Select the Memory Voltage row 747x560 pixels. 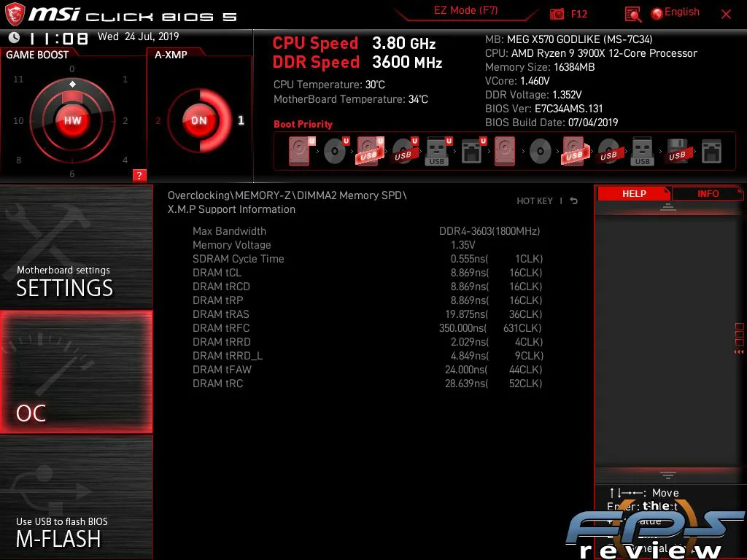pyautogui.click(x=367, y=245)
